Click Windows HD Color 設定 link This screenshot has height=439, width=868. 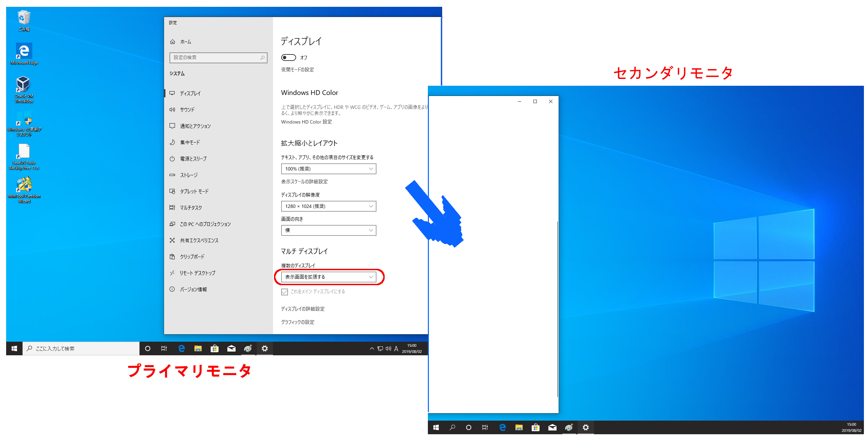point(306,122)
